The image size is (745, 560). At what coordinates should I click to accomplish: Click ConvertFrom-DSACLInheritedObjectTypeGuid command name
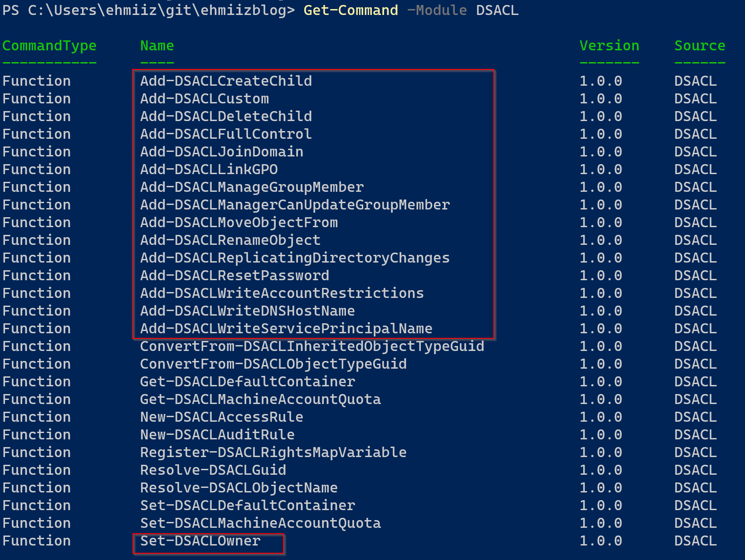pos(312,346)
